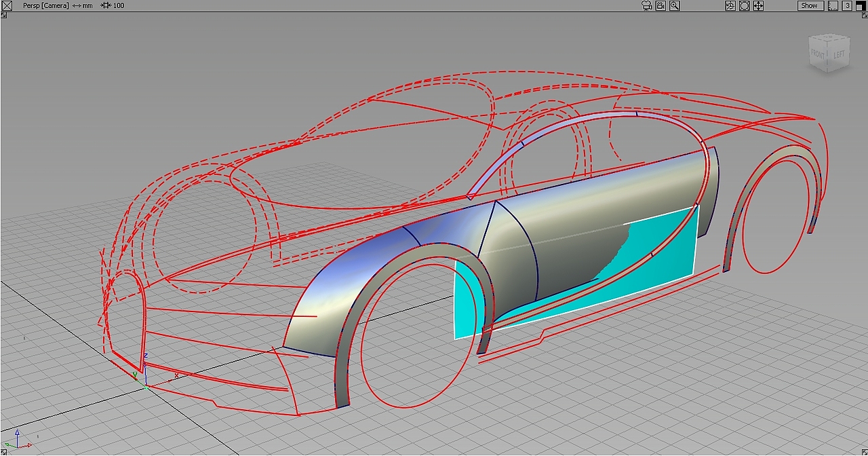Open the Show menu
This screenshot has height=456, width=868.
click(810, 5)
